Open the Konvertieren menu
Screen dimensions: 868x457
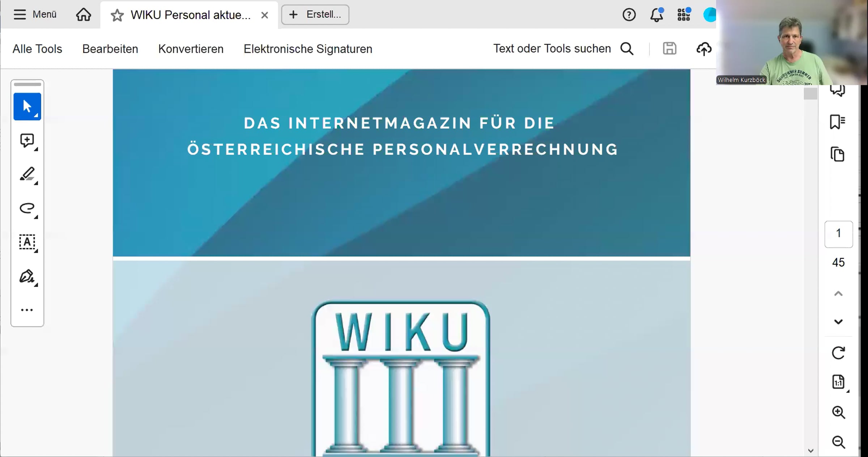pyautogui.click(x=191, y=49)
